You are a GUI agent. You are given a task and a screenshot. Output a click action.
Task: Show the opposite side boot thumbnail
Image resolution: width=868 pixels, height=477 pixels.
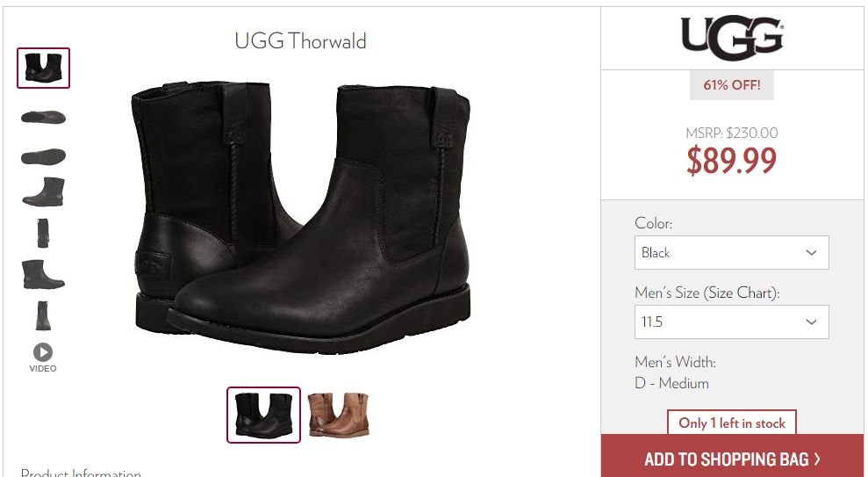tap(43, 274)
